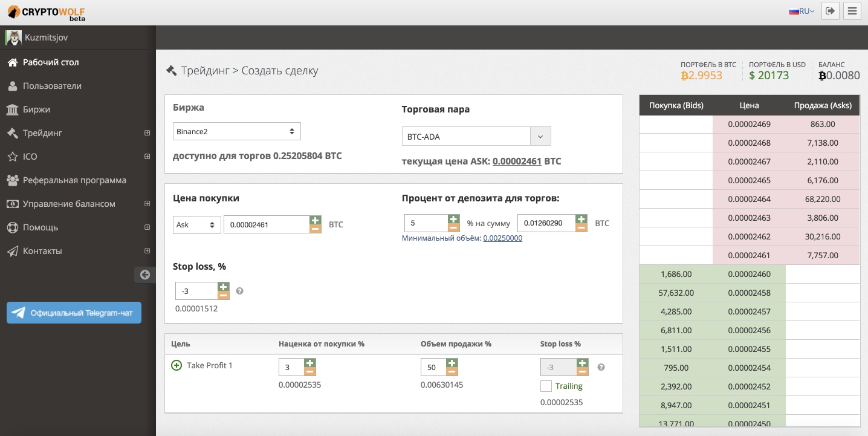
Task: Decrease deposit percent with minus stepper
Action: 453,228
